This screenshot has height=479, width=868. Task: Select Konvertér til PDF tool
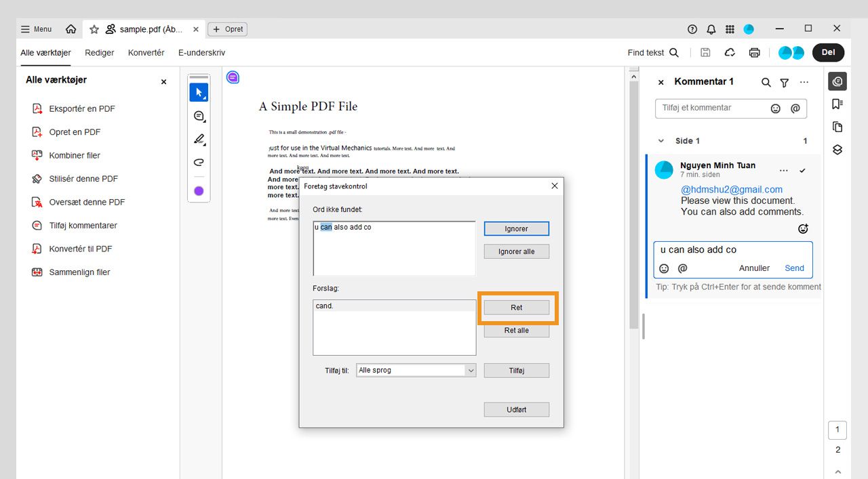point(72,249)
